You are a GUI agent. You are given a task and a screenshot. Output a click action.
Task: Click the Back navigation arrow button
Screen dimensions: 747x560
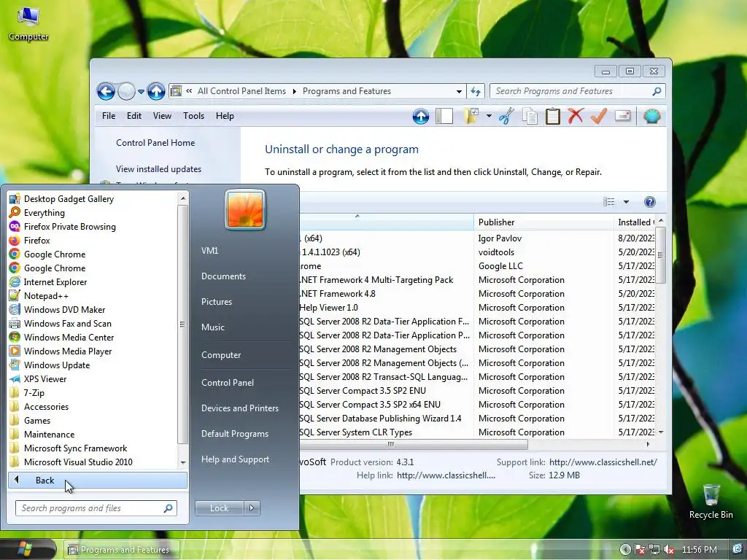pyautogui.click(x=106, y=91)
